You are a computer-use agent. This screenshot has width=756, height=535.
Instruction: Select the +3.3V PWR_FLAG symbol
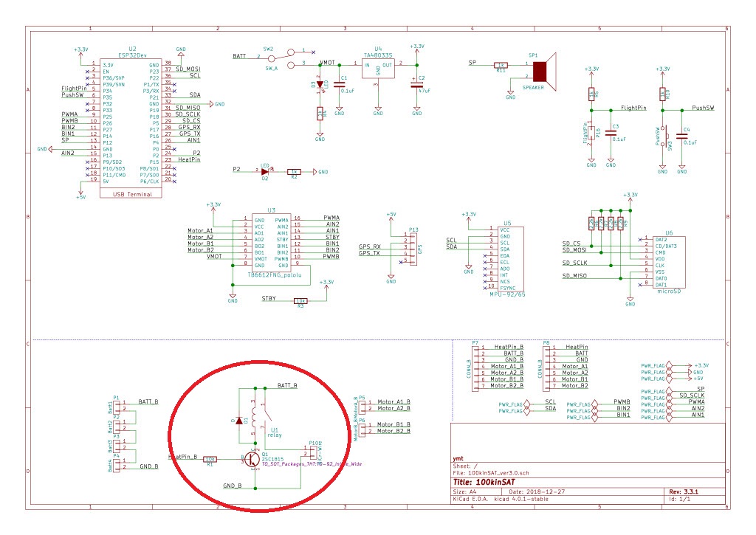coord(655,365)
